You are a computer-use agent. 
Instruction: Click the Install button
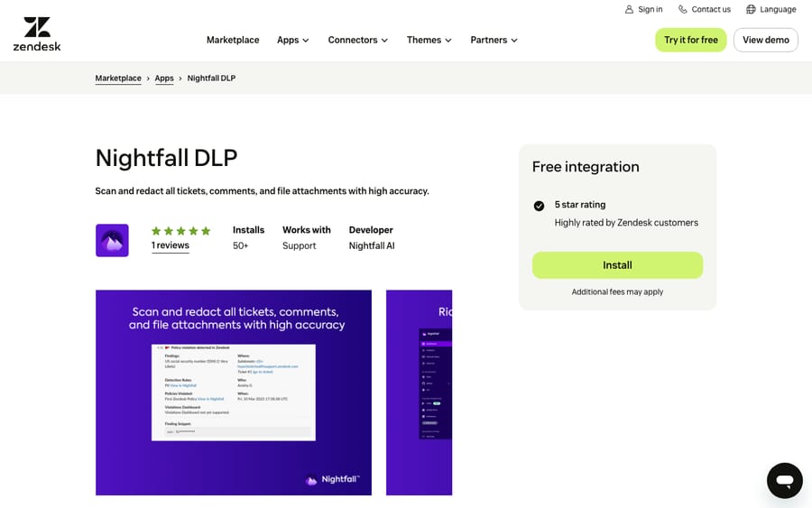[x=617, y=265]
